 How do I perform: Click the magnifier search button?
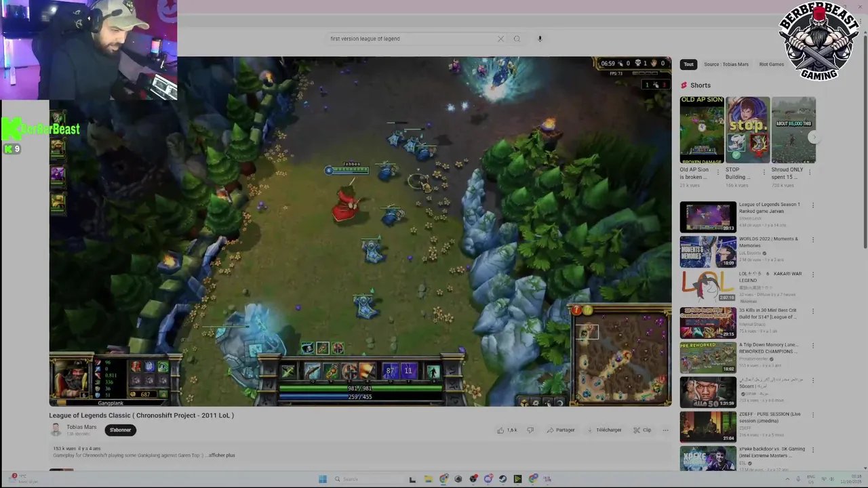[x=517, y=39]
